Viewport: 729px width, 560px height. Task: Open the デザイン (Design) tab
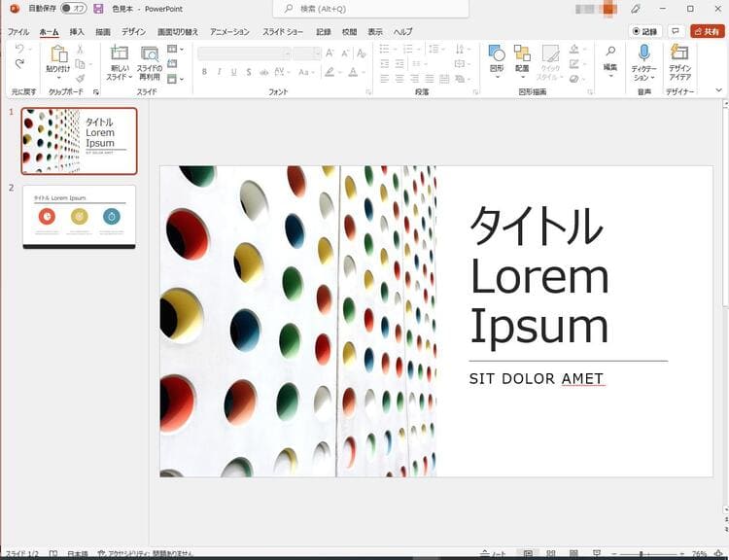(133, 32)
